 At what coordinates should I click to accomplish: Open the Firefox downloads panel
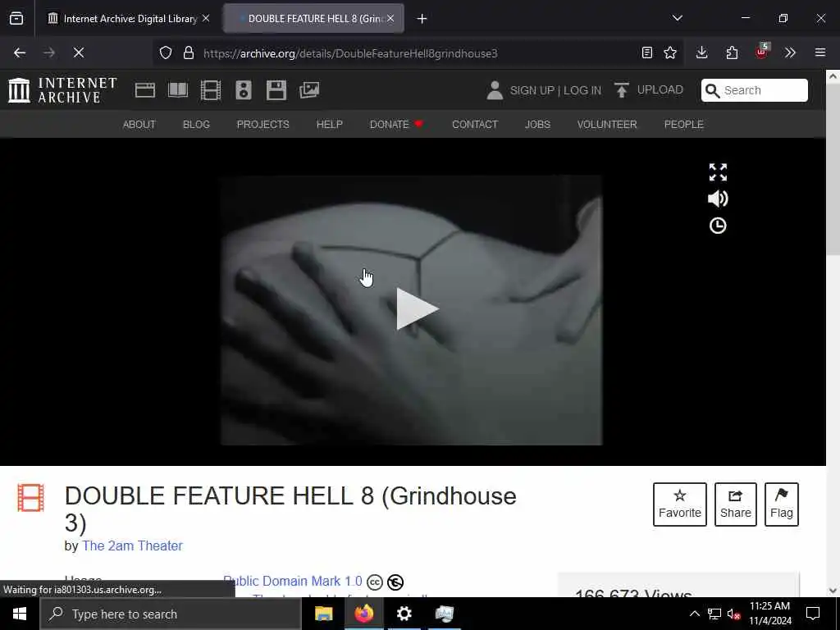(x=702, y=52)
